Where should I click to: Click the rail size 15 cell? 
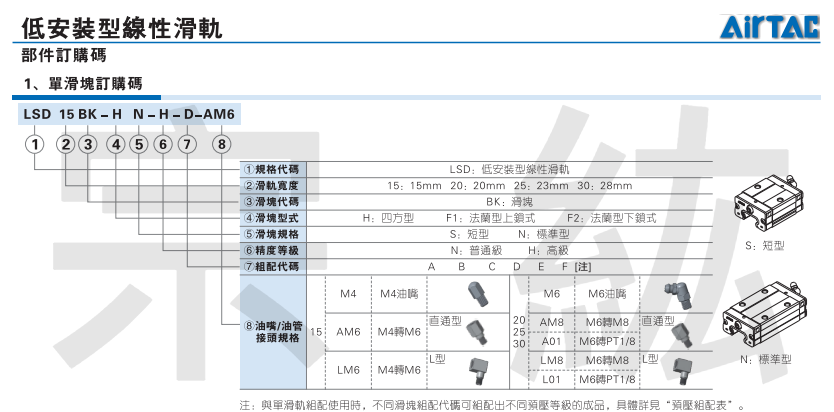click(315, 332)
